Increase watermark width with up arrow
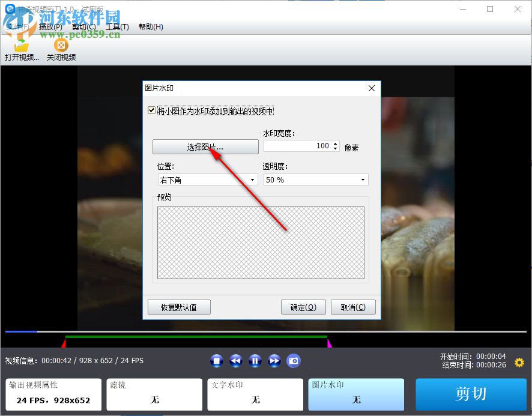 (336, 143)
